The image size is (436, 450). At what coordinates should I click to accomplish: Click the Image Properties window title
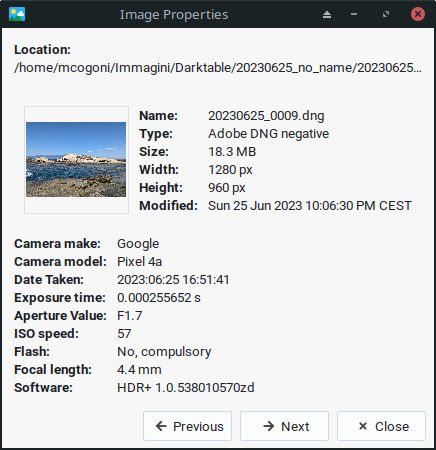(x=174, y=15)
